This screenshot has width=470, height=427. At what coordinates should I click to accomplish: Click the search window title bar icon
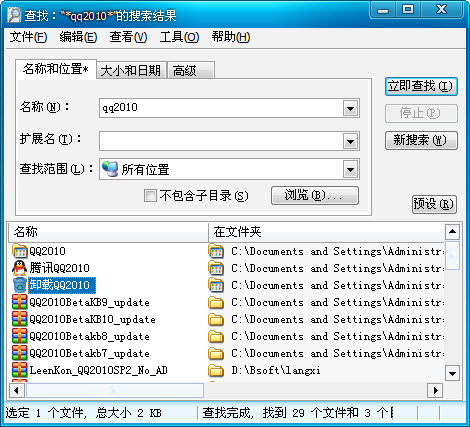15,15
